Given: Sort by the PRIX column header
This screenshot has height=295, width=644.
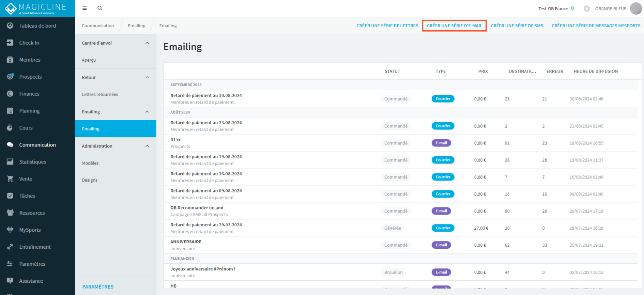Looking at the screenshot, I should tap(483, 71).
